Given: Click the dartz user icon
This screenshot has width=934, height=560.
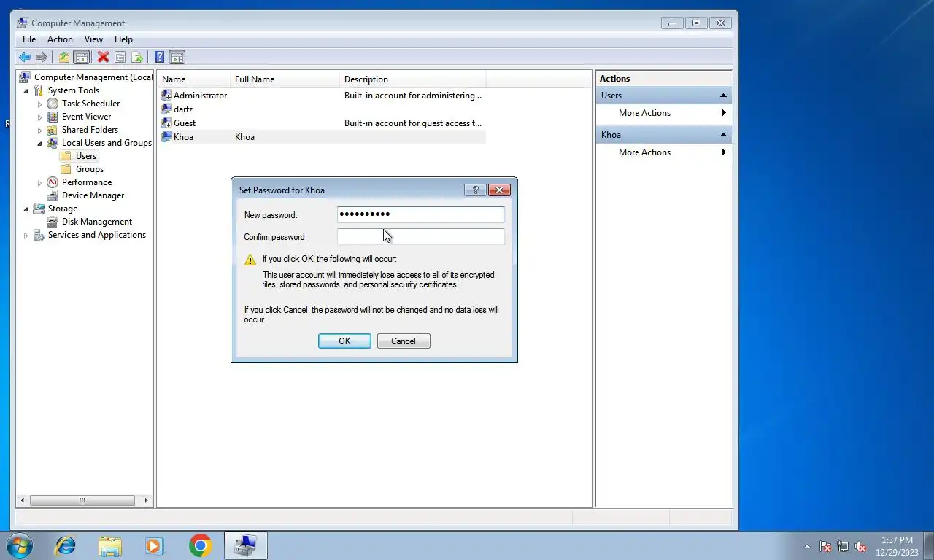Looking at the screenshot, I should pos(166,109).
